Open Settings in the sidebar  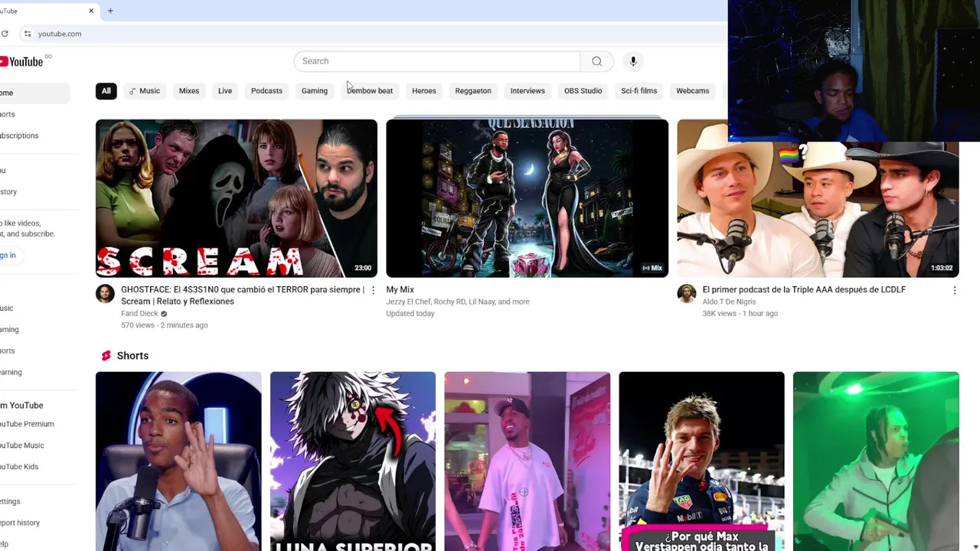tap(34, 502)
